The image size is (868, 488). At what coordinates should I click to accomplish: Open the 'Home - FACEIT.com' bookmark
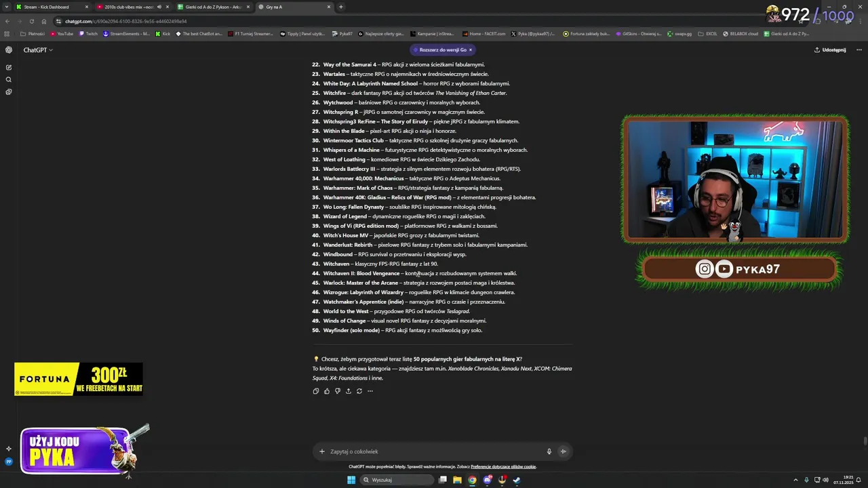484,33
